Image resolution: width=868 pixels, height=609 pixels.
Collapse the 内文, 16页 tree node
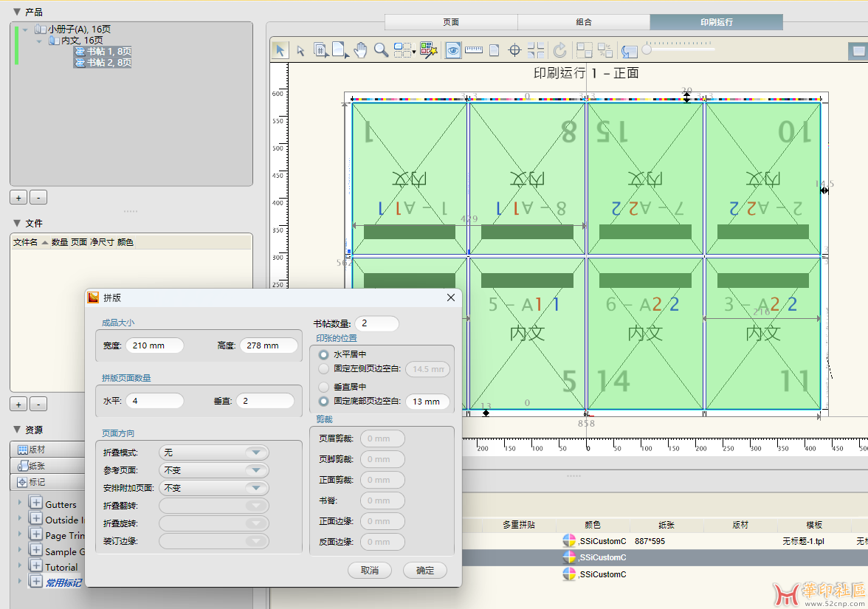39,41
